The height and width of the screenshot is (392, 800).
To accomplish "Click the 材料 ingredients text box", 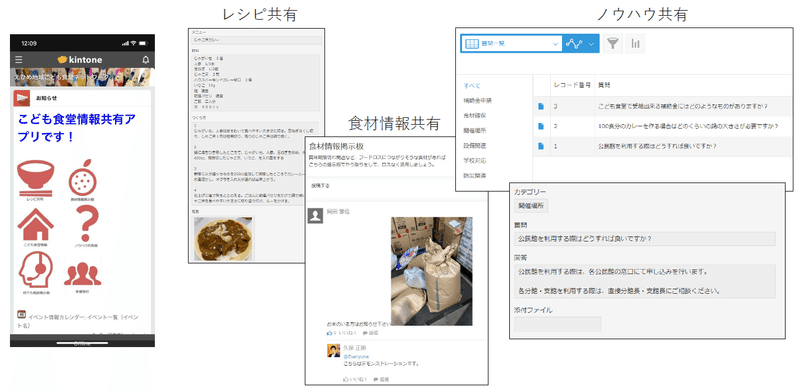I will 256,82.
